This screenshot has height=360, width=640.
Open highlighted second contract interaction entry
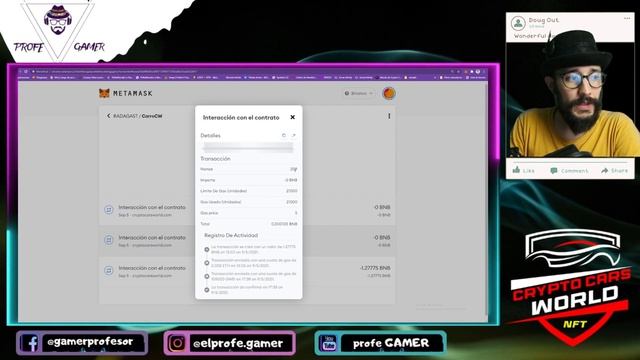[247, 241]
